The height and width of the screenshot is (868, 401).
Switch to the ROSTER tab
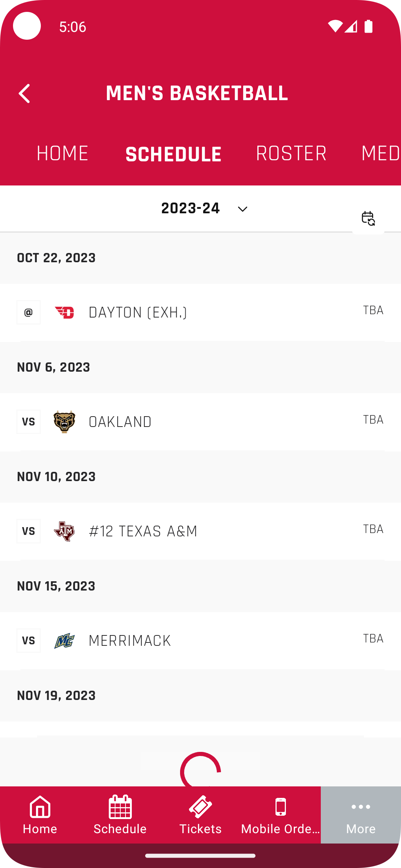coord(291,154)
